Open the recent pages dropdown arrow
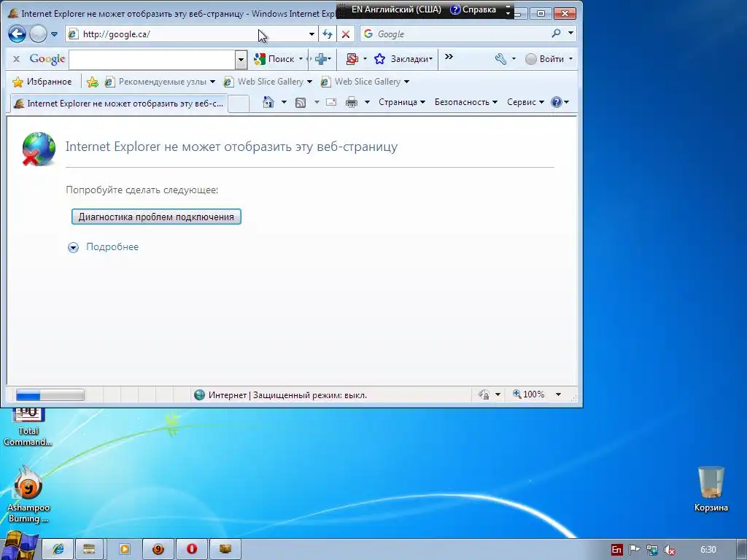 [54, 34]
